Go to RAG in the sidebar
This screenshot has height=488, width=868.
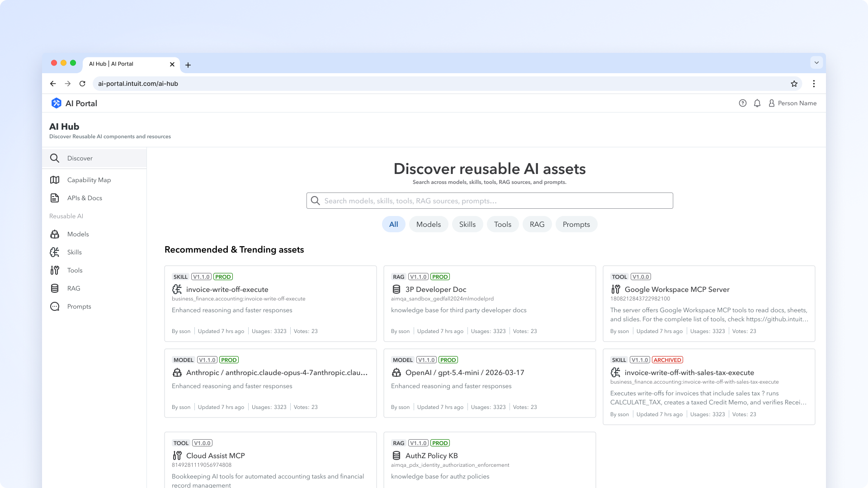94,288
